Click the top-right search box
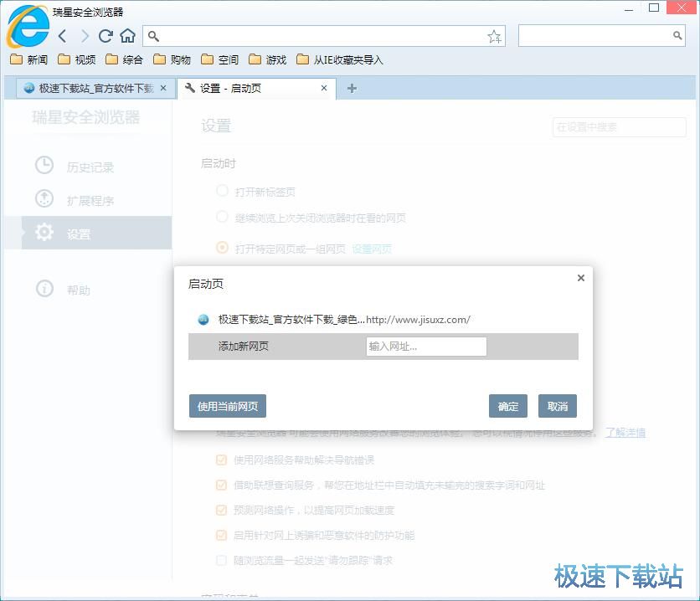 pos(602,36)
